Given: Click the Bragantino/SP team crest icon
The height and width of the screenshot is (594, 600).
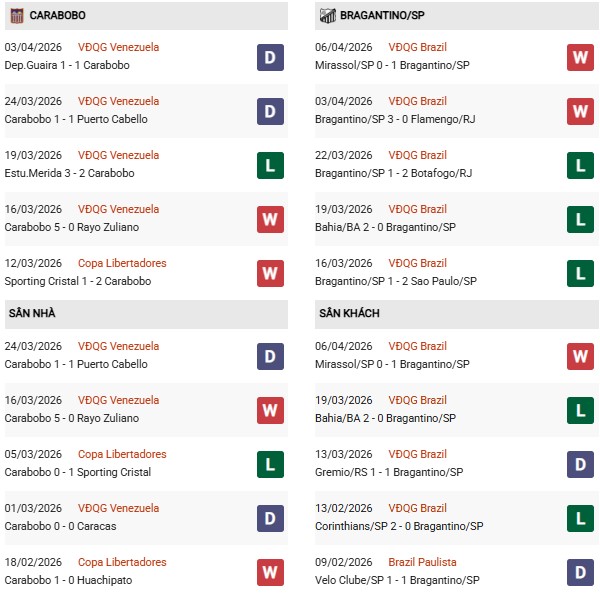Looking at the screenshot, I should click(x=327, y=15).
